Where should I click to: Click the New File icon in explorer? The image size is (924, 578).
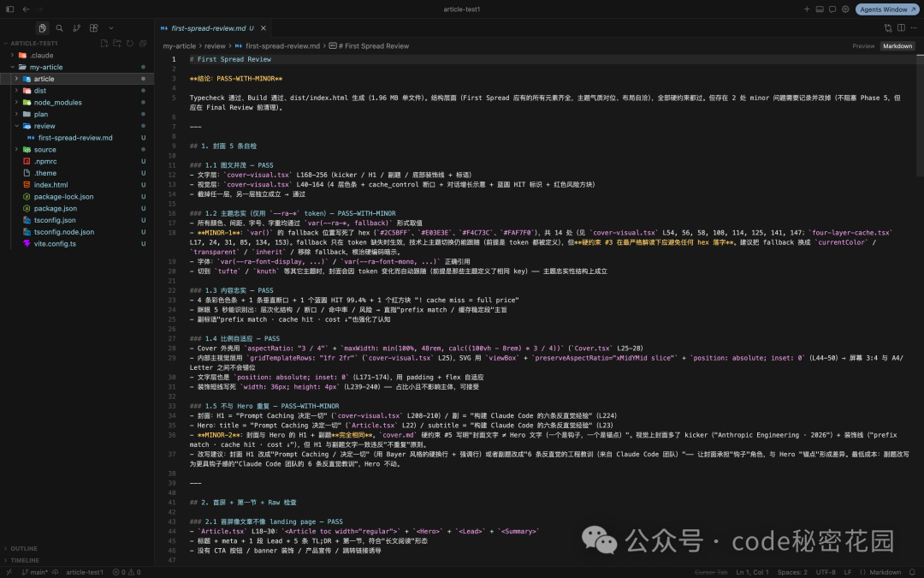(104, 43)
